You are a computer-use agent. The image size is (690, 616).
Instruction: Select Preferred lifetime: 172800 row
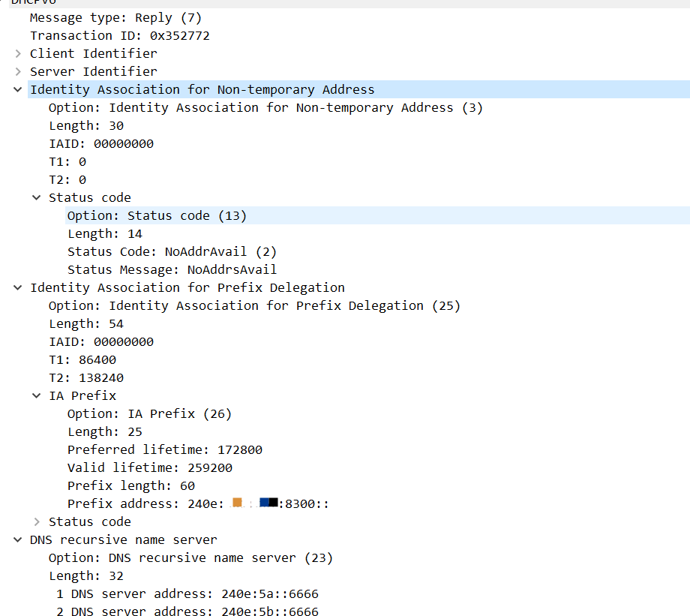[164, 449]
